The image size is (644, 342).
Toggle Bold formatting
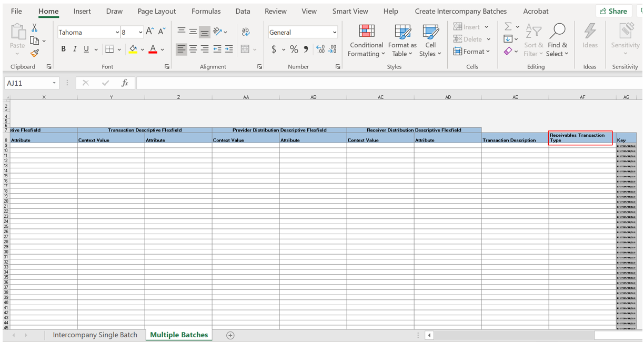(63, 49)
